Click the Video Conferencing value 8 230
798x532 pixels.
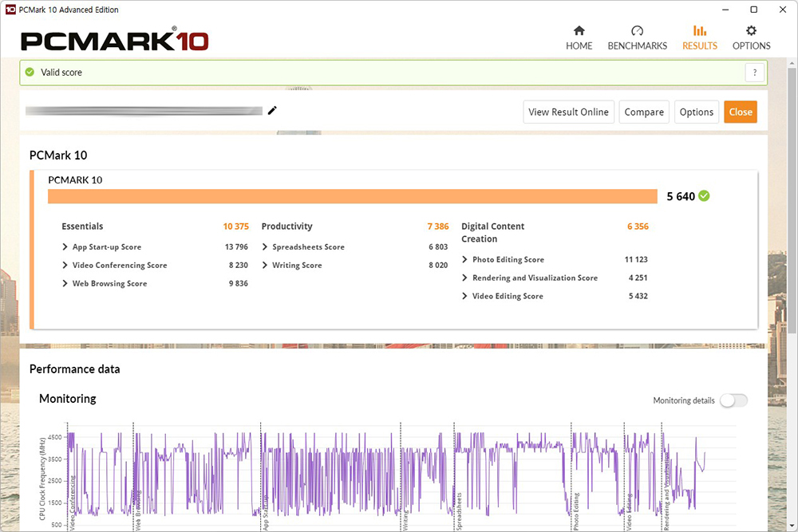(238, 265)
